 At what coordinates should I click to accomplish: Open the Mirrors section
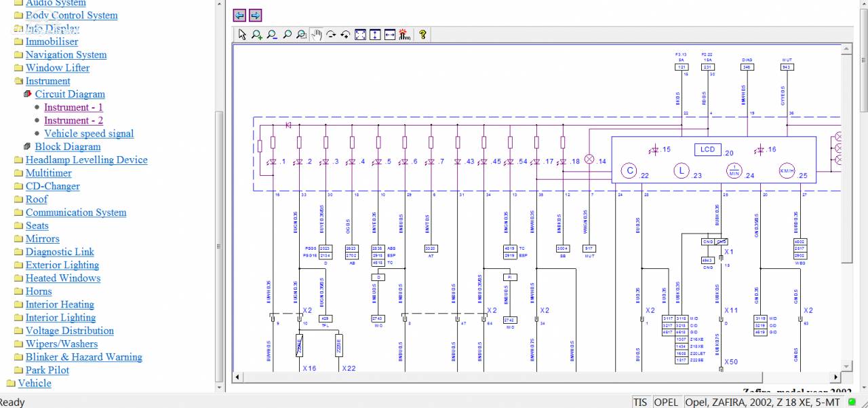pos(42,239)
